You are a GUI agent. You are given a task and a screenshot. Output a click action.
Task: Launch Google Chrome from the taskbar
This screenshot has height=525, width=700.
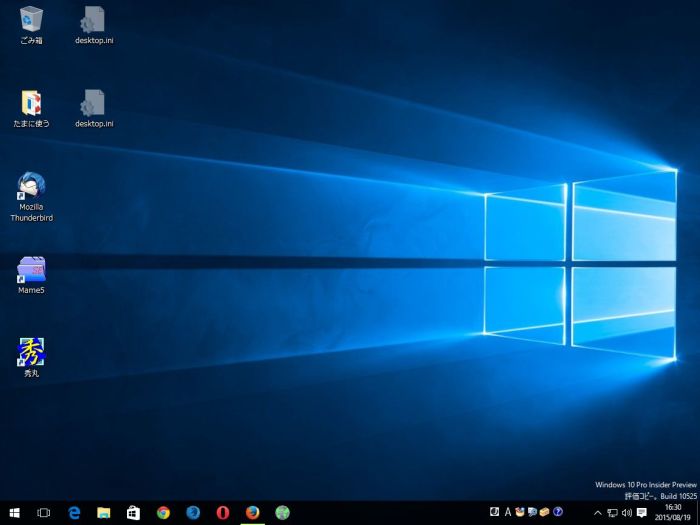pos(163,512)
